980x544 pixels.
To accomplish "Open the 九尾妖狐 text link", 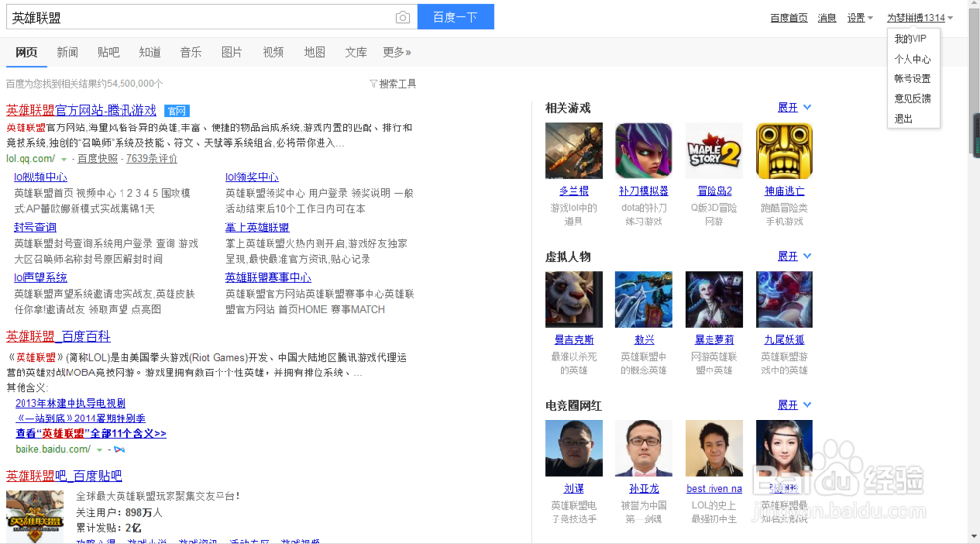I will click(x=784, y=340).
